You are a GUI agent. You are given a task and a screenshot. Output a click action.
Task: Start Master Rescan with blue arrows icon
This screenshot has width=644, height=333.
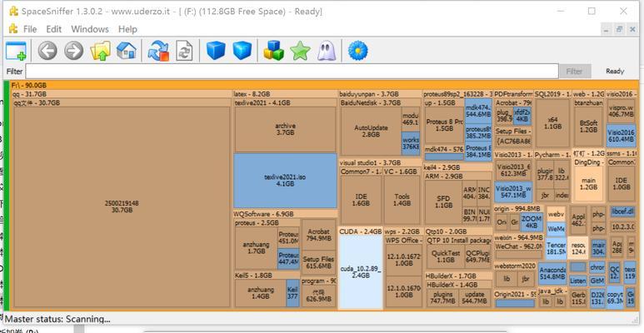[158, 52]
